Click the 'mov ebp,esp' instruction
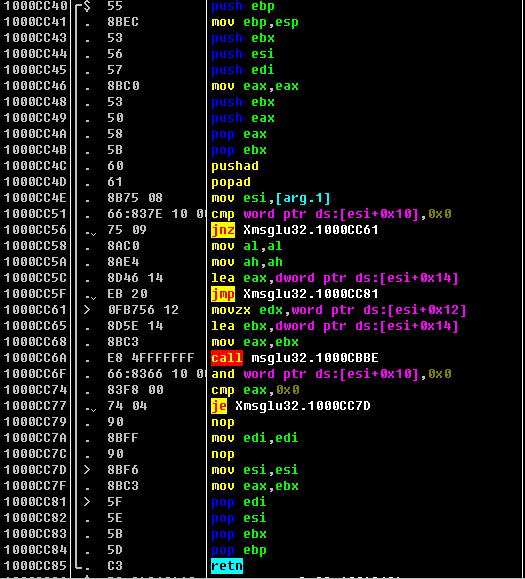Viewport: 525px width, 579px height. click(255, 22)
